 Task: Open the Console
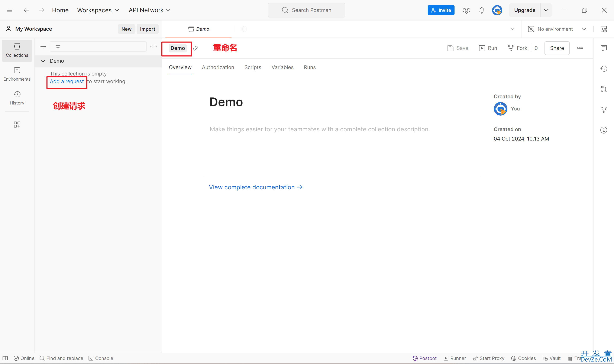(101, 358)
